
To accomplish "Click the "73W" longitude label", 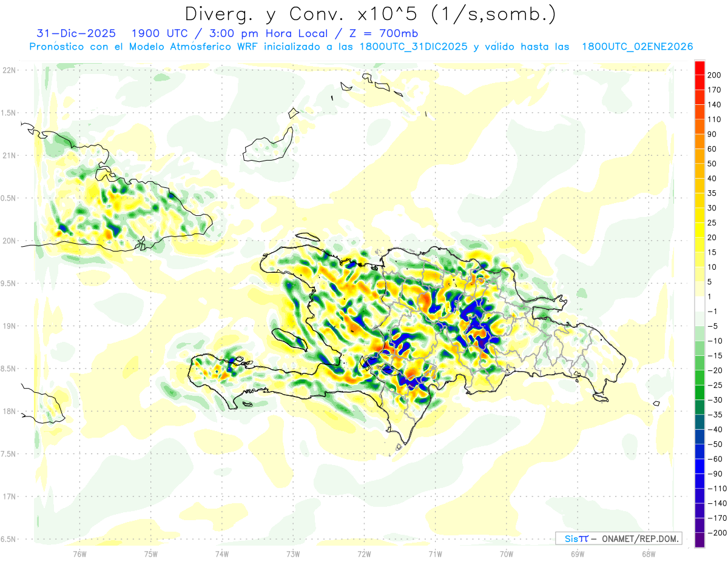I will 293,554.
